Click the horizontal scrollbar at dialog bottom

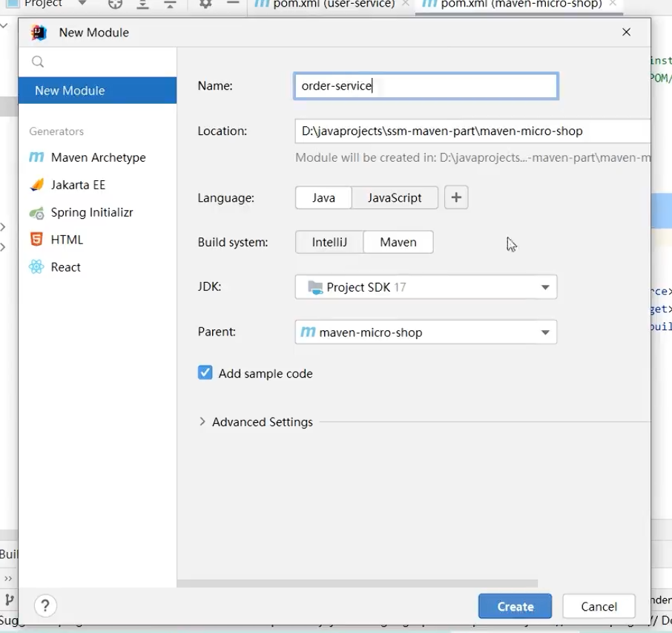tap(357, 583)
